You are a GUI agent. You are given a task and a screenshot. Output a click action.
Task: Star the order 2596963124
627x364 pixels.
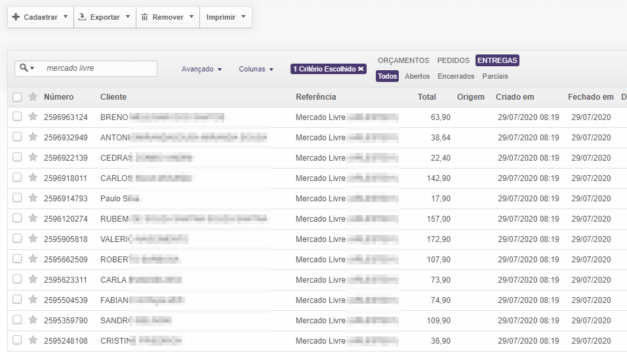pos(33,117)
